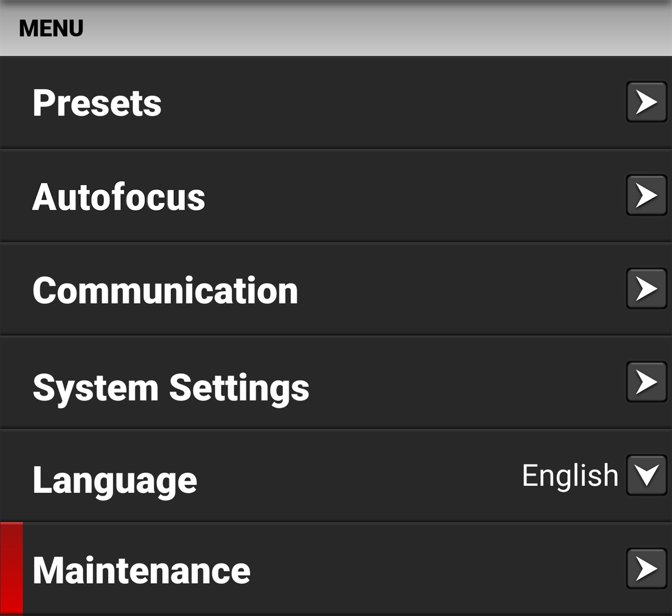The image size is (672, 616).
Task: Click the English language value
Action: 570,475
